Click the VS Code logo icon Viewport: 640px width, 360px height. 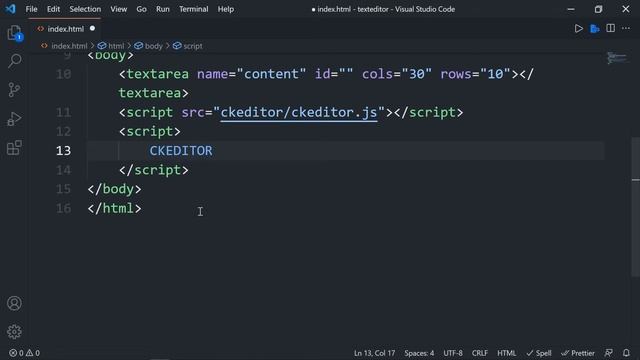tap(10, 9)
